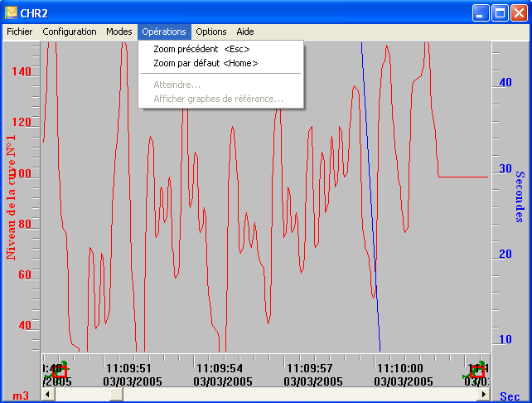Click the Sec unit label
Screen dimensions: 532x403
(x=510, y=396)
